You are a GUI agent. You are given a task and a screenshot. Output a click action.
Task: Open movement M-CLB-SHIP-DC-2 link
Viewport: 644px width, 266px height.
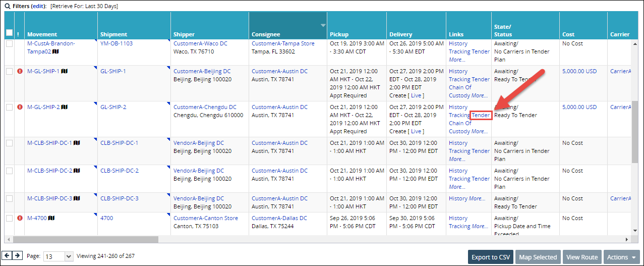coord(49,171)
